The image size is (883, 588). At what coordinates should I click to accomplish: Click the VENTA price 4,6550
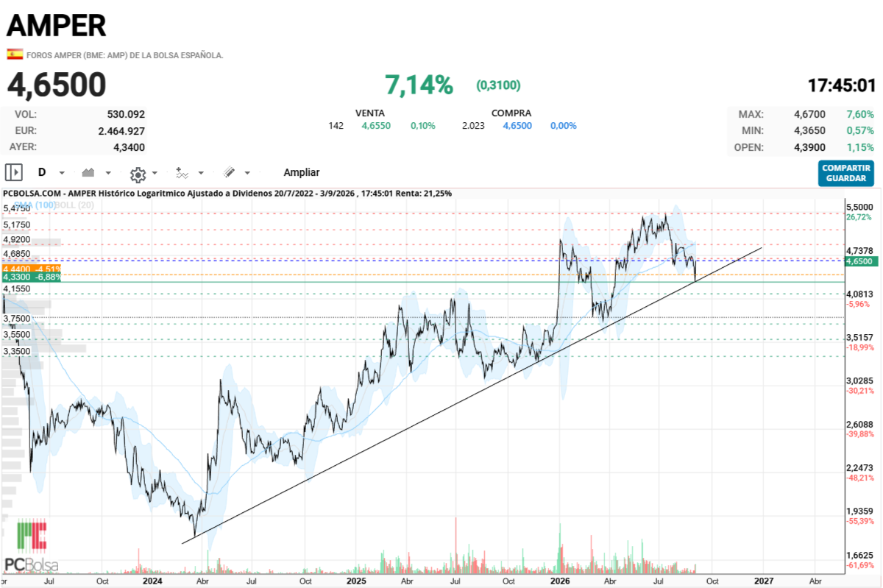point(376,126)
